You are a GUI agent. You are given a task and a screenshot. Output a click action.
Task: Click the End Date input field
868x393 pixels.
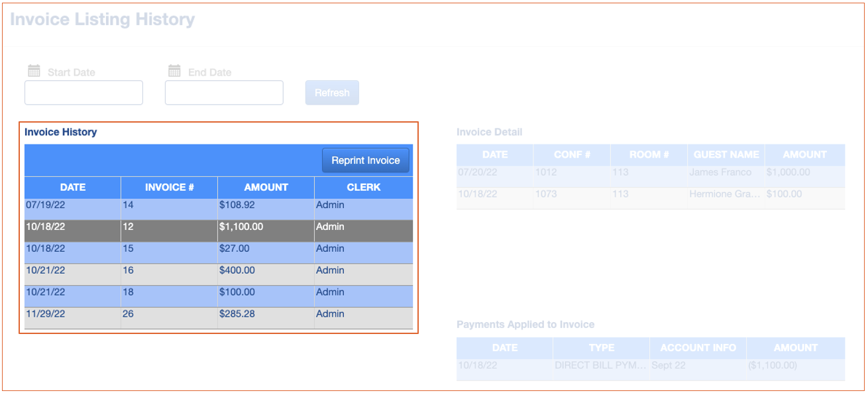224,93
